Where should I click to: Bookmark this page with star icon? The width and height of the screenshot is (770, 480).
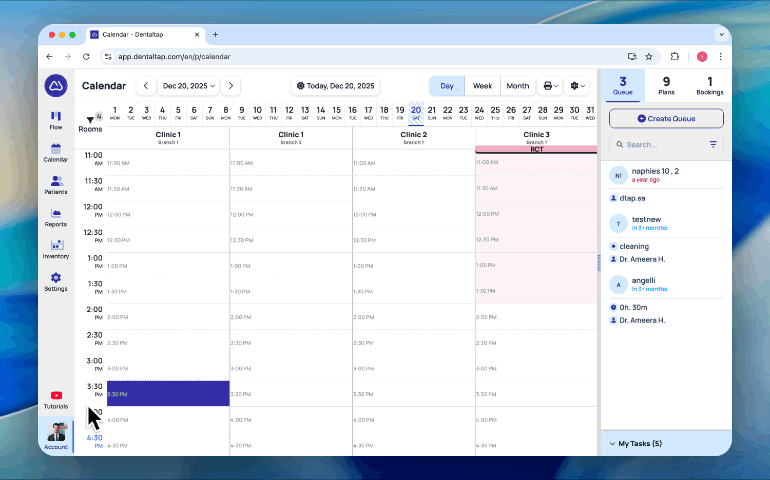pos(649,57)
